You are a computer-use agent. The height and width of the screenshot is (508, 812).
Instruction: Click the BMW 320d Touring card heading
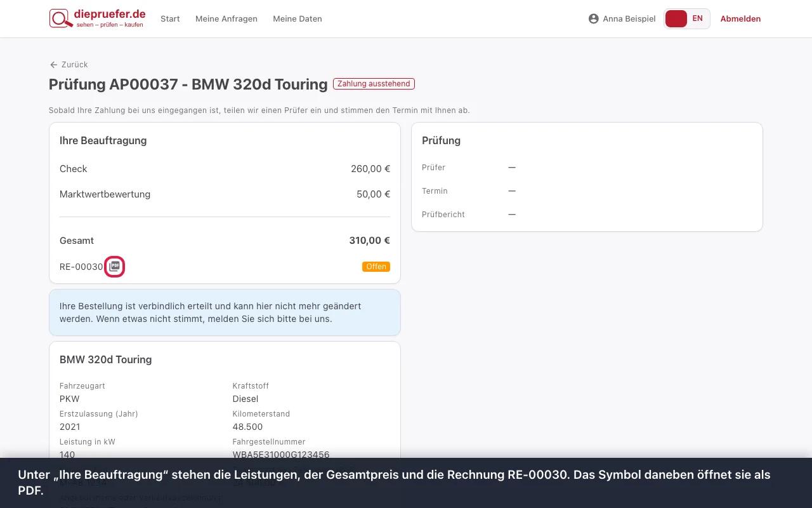(x=105, y=359)
